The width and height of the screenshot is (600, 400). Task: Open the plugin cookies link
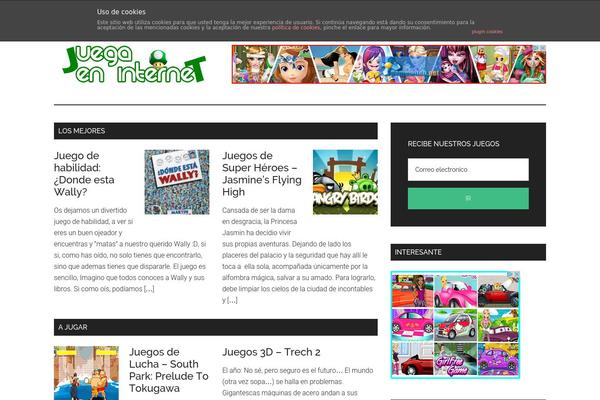pos(487,32)
